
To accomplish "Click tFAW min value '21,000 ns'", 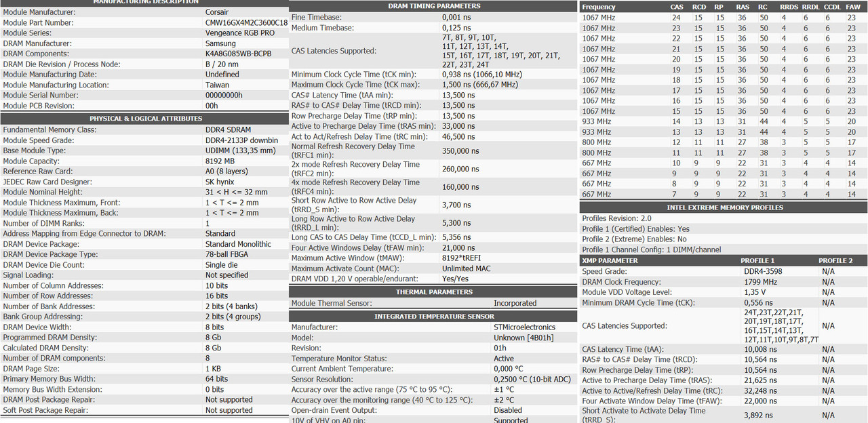I will tap(458, 248).
